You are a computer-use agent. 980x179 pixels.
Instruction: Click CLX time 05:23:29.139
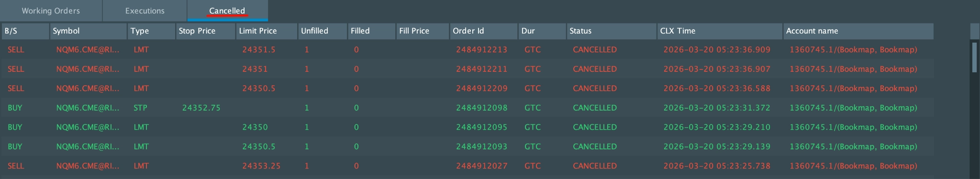(717, 146)
